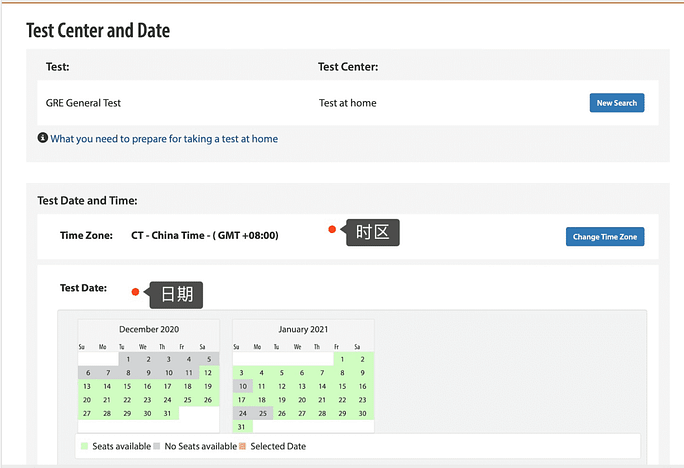Select December 12 on the 2020 calendar
The width and height of the screenshot is (684, 468).
point(208,372)
